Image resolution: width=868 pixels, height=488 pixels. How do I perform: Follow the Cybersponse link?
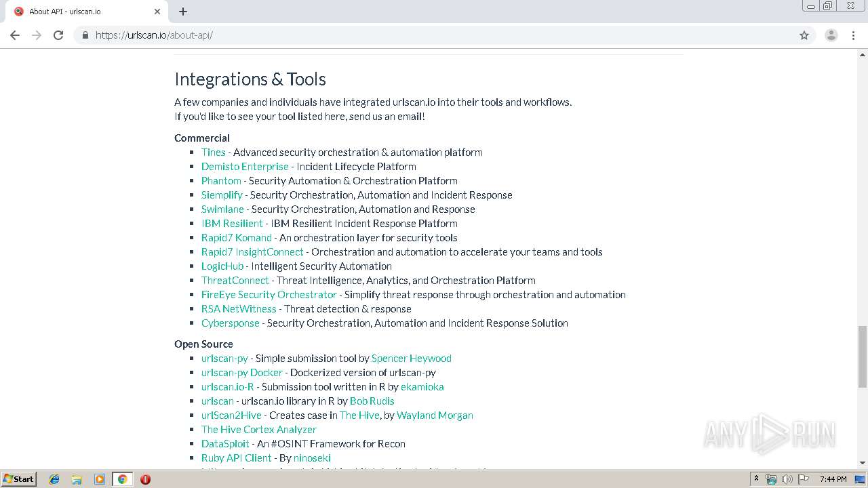(x=231, y=323)
